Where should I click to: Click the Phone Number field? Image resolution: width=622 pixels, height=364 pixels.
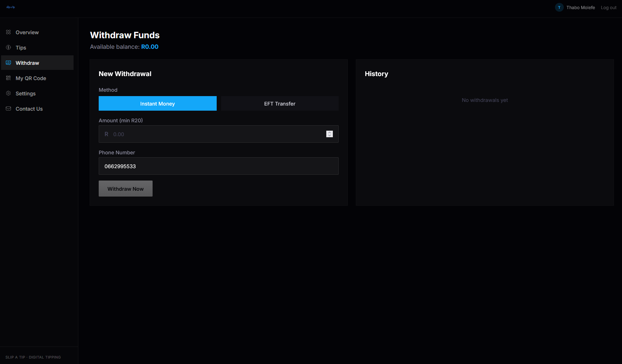219,166
